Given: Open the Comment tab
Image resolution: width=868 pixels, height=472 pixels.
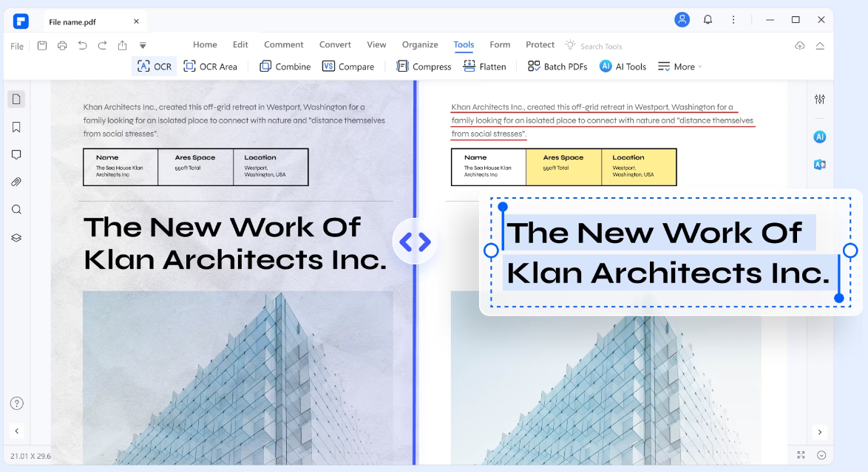Looking at the screenshot, I should click(283, 44).
